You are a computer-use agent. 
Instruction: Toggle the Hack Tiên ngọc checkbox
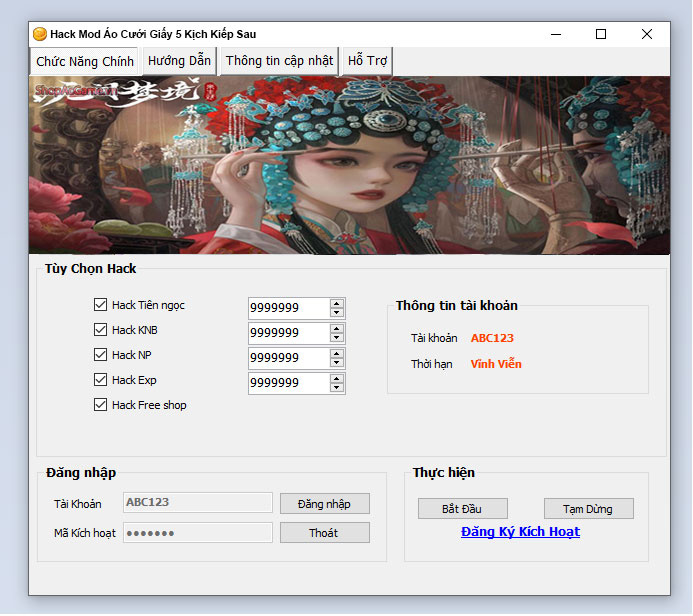[x=100, y=304]
